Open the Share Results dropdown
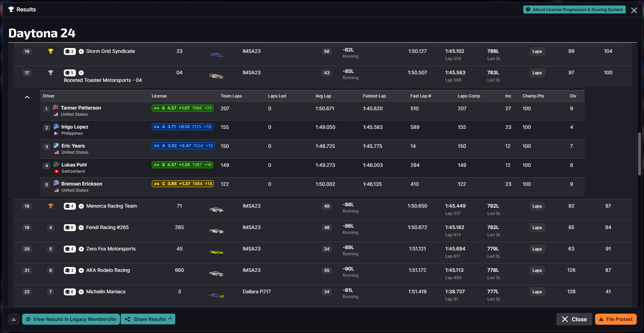644x333 pixels. pyautogui.click(x=148, y=319)
